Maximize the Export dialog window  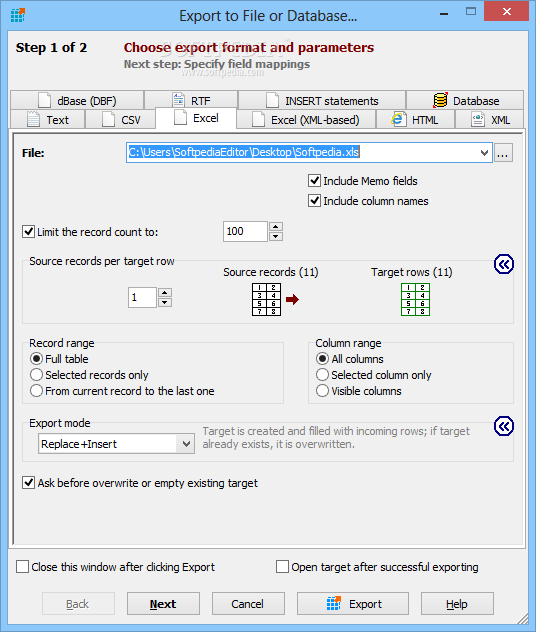[471, 12]
